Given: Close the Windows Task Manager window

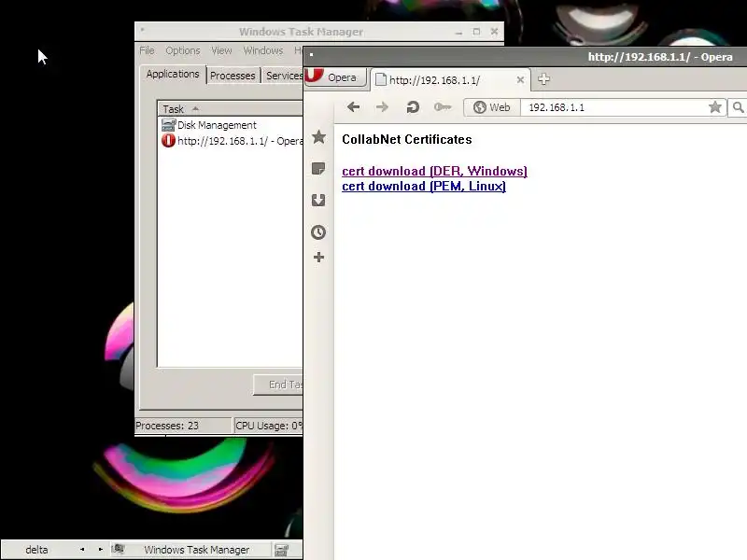Looking at the screenshot, I should coord(494,32).
